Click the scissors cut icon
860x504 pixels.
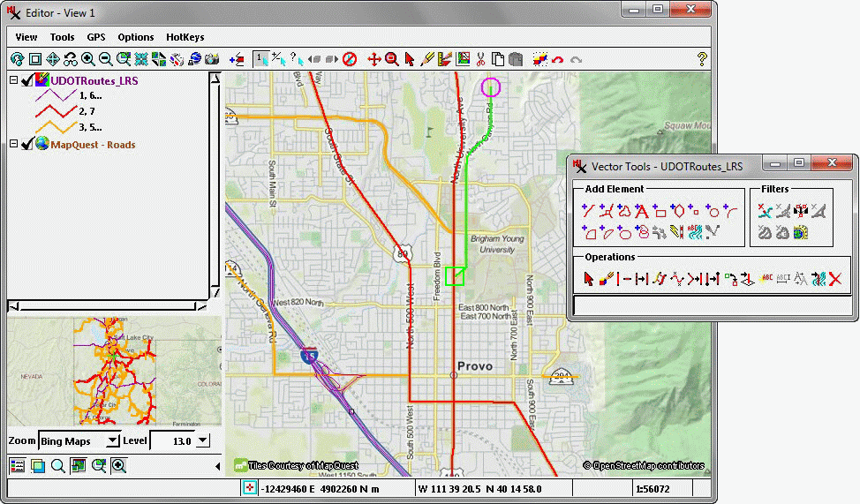480,59
